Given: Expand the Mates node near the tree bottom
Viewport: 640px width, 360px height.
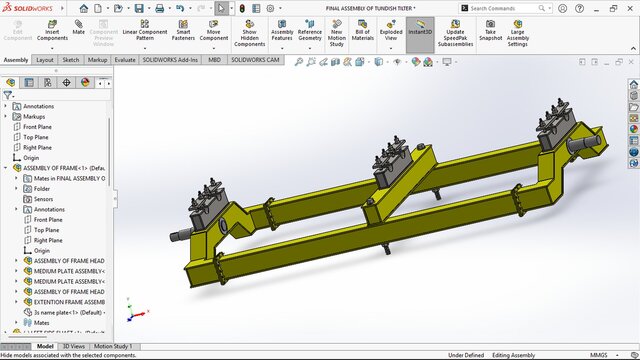Looking at the screenshot, I should pos(16,322).
